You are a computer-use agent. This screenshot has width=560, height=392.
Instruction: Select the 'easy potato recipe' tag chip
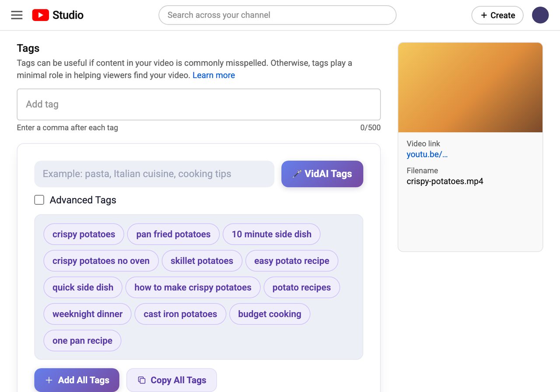(x=292, y=261)
